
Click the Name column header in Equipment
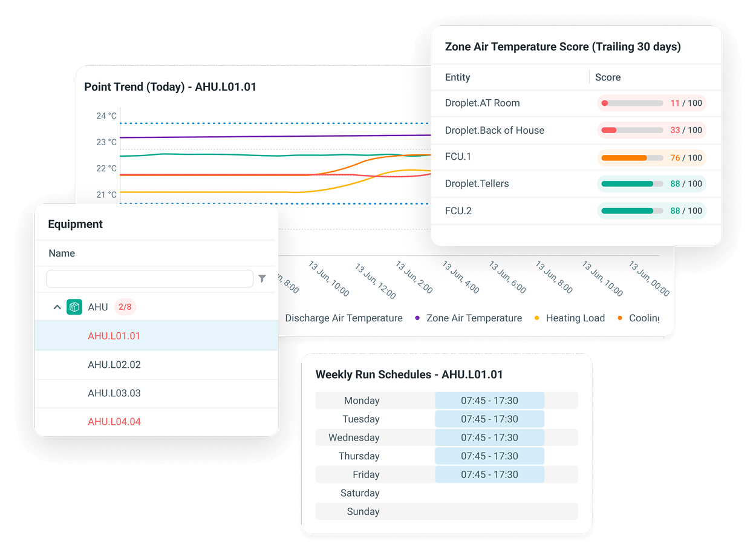click(62, 254)
